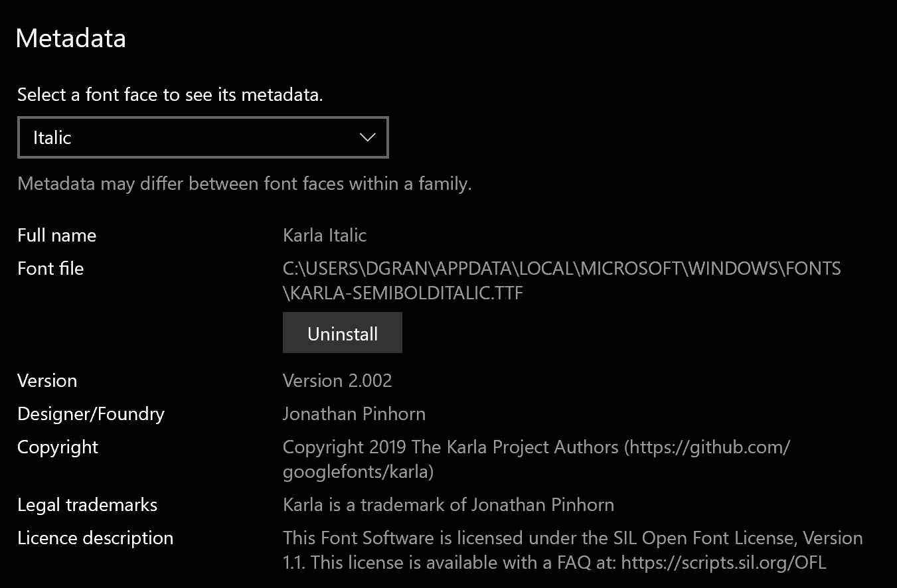This screenshot has height=588, width=897.
Task: Open the font face dropdown
Action: 203,137
